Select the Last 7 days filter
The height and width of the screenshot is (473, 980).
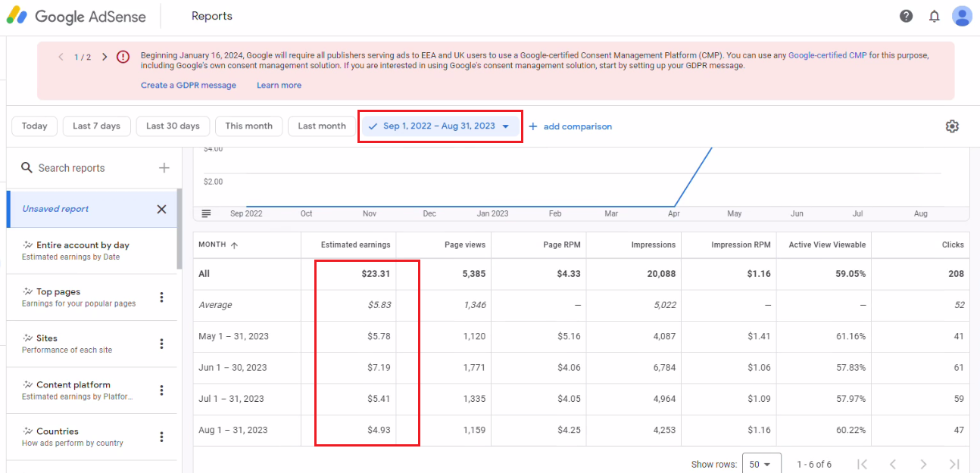coord(96,126)
